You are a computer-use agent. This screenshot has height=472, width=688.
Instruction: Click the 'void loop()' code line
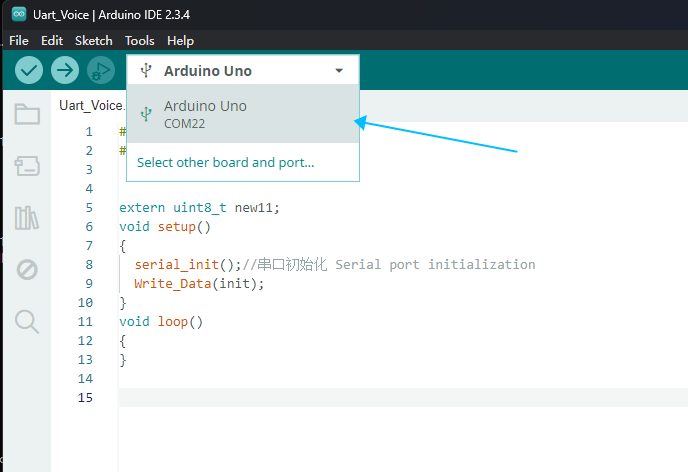tap(161, 322)
